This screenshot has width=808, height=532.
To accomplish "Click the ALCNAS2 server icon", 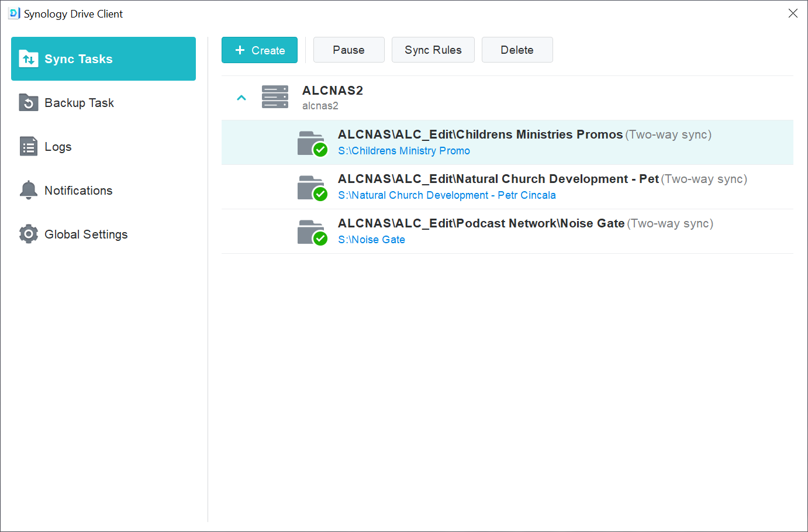I will click(x=275, y=97).
